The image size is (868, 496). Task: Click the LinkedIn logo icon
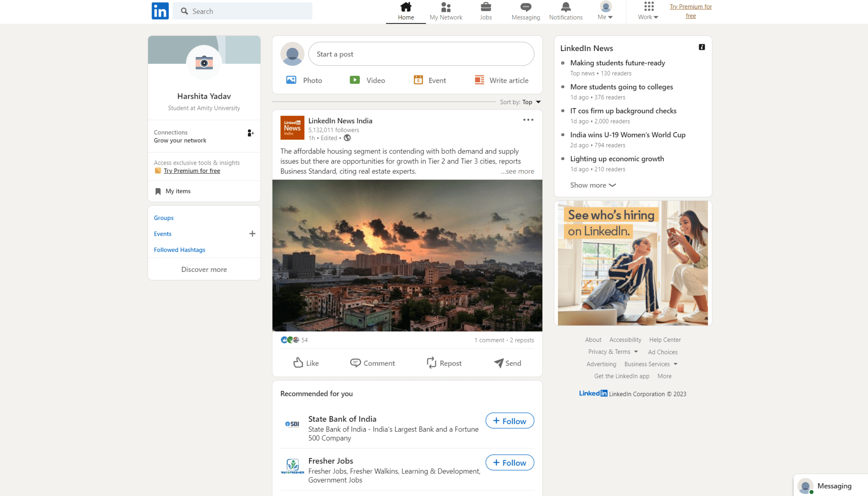tap(160, 11)
